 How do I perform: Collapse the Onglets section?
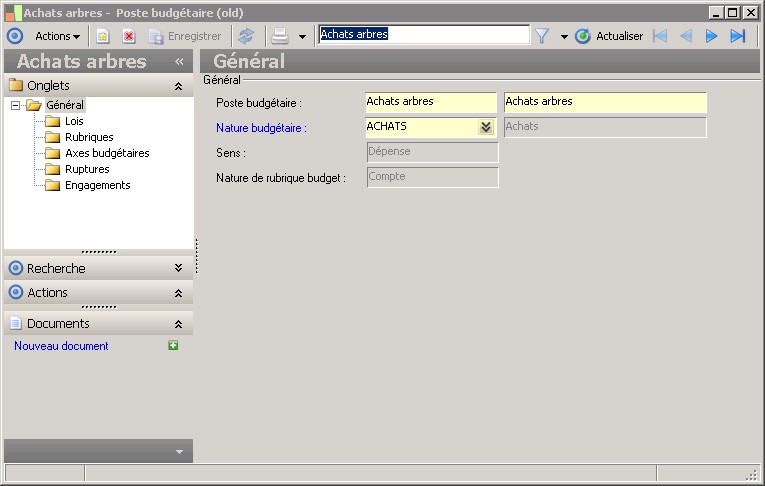[x=179, y=86]
